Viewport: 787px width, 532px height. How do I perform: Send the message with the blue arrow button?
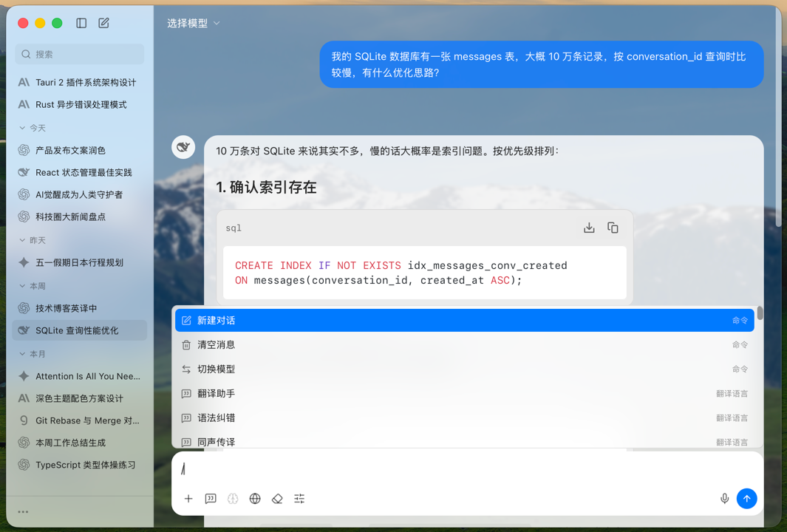point(747,499)
